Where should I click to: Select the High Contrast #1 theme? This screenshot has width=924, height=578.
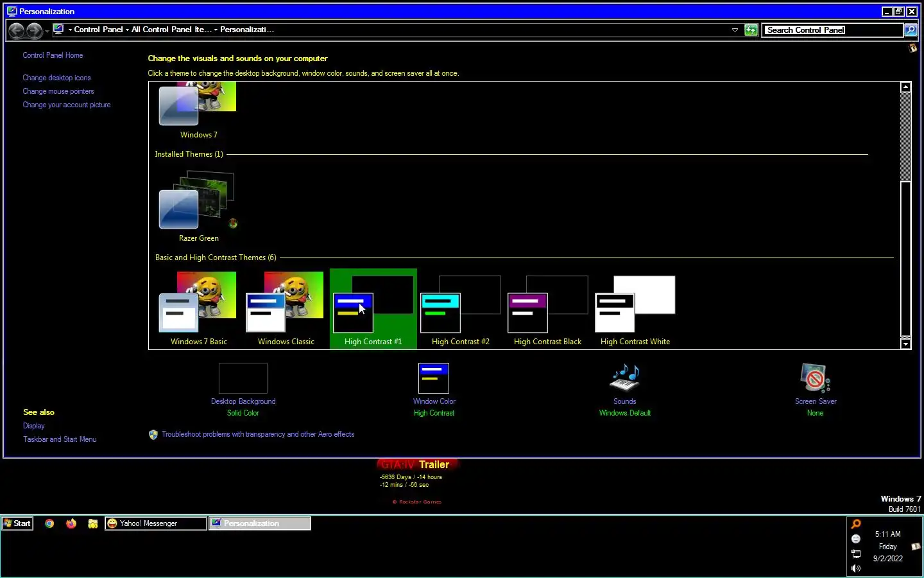373,310
